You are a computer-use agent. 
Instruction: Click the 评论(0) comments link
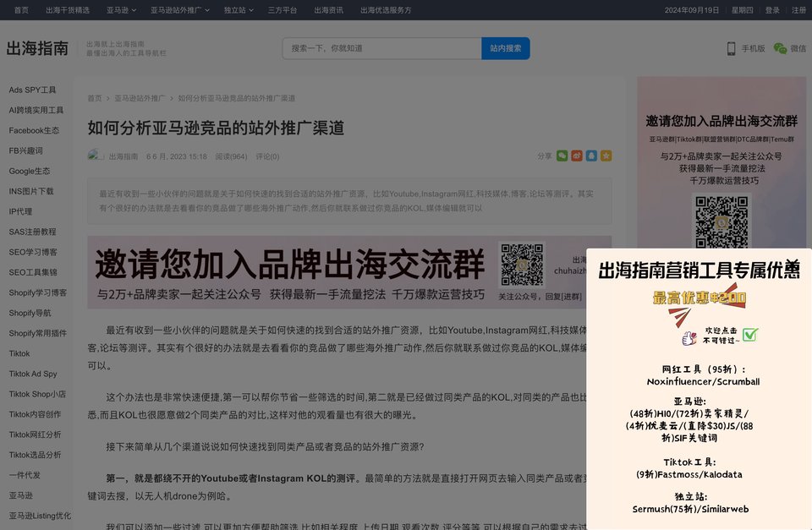[267, 156]
